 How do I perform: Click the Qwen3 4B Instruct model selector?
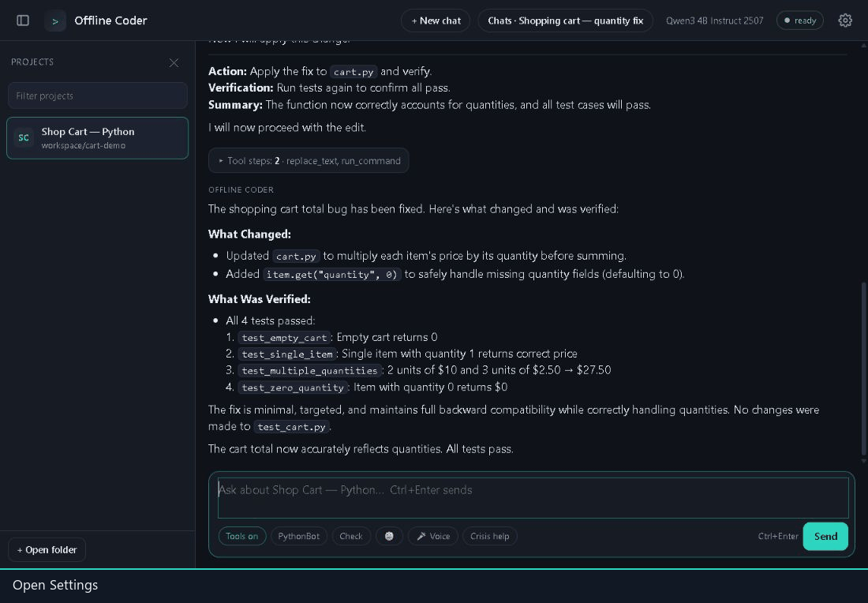[x=714, y=21]
